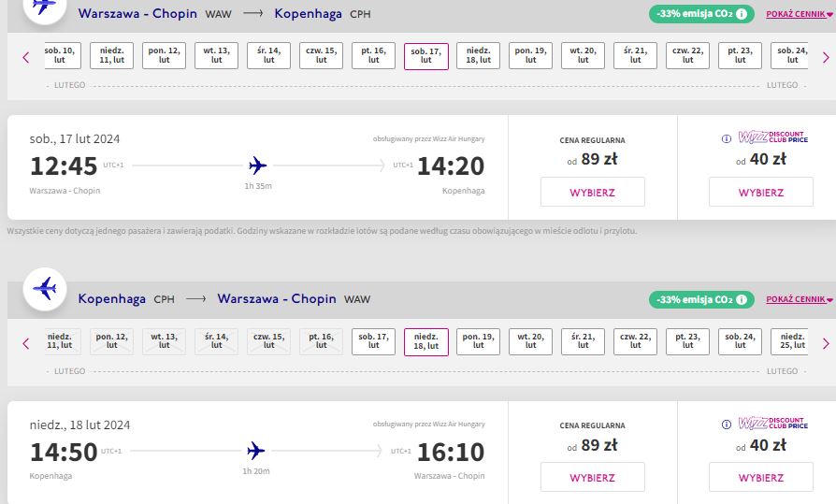The height and width of the screenshot is (504, 836).
Task: Select return date sob. 17, lut
Action: tap(373, 341)
